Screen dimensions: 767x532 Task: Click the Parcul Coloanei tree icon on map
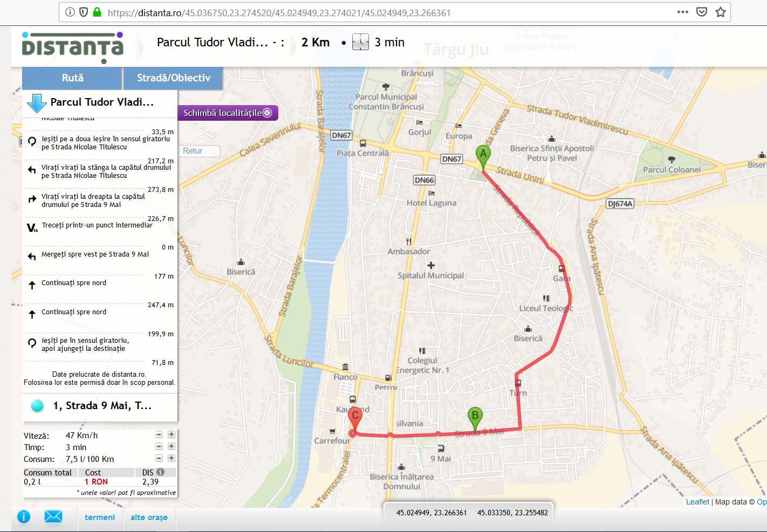(672, 160)
